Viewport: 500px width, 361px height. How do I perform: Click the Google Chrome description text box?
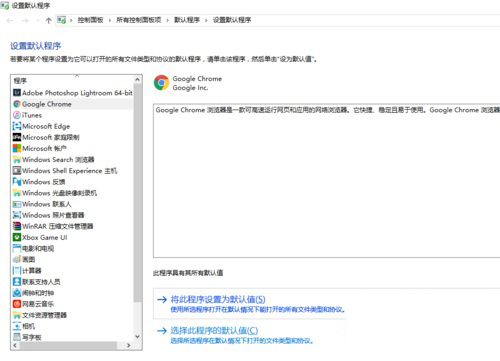(327, 181)
